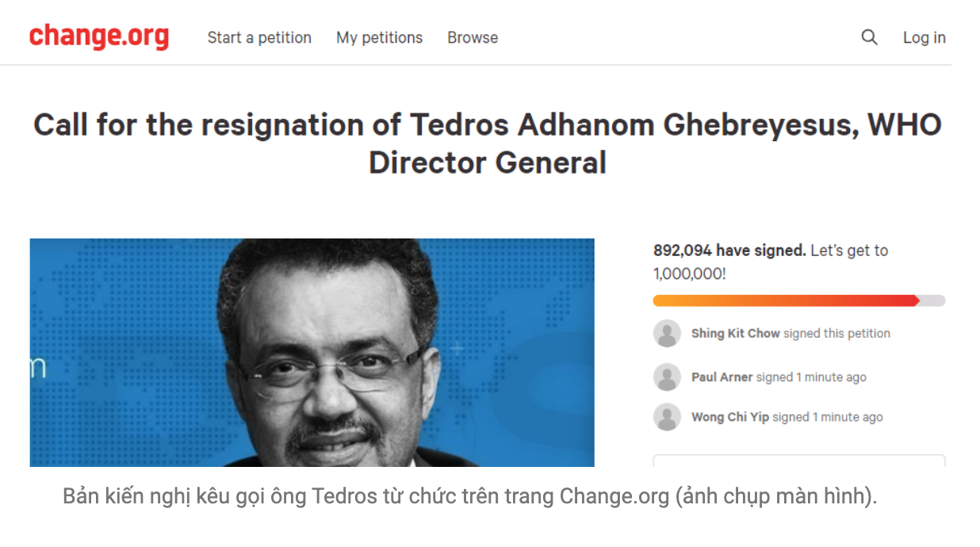Go to My petitions
The image size is (980, 547).
(x=379, y=37)
